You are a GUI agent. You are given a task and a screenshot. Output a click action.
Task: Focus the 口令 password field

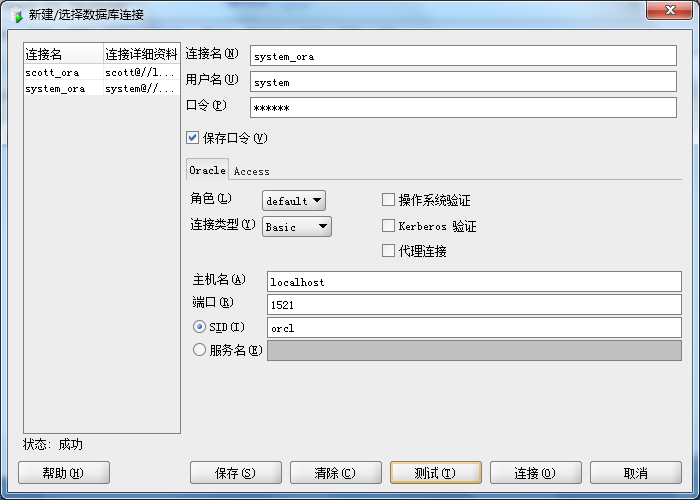pyautogui.click(x=463, y=108)
